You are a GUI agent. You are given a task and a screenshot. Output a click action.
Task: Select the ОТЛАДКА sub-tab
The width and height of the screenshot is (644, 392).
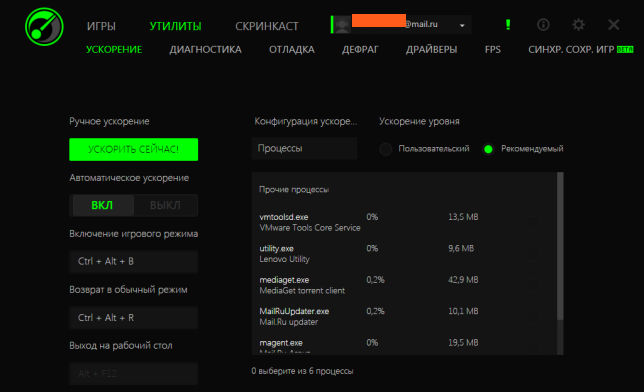(292, 50)
